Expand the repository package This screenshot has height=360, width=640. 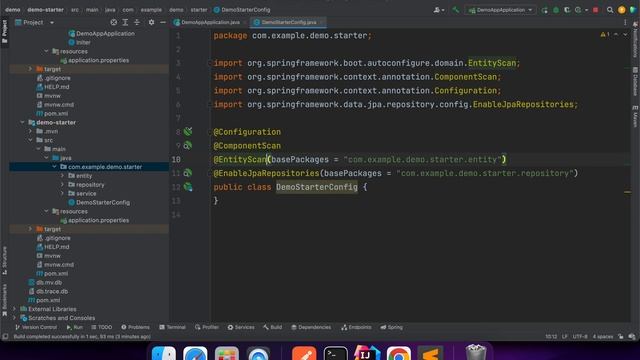[x=62, y=184]
